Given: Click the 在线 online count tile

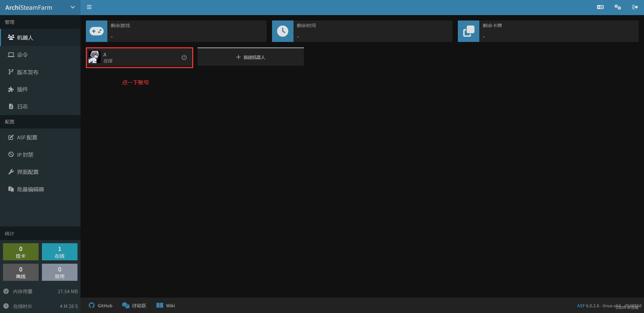Looking at the screenshot, I should (x=60, y=252).
